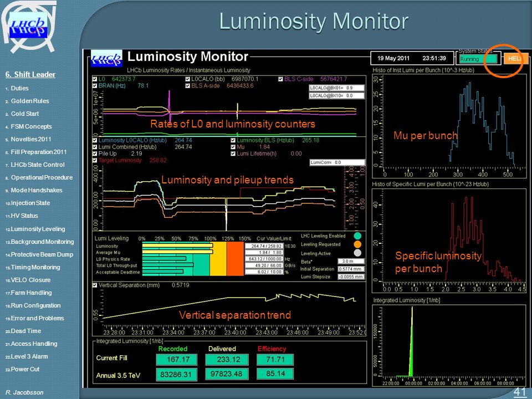The height and width of the screenshot is (399, 532).
Task: Click the LHCb logo in slide corner
Action: 28,25
